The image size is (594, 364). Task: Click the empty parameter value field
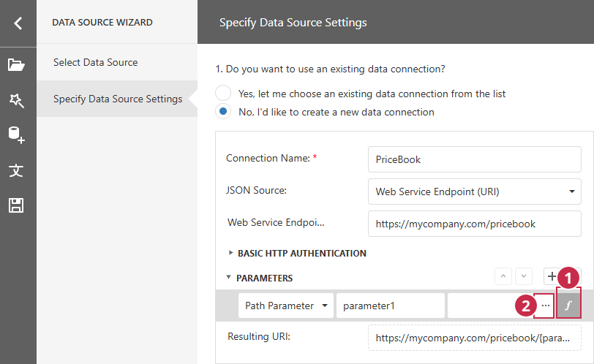tap(491, 306)
